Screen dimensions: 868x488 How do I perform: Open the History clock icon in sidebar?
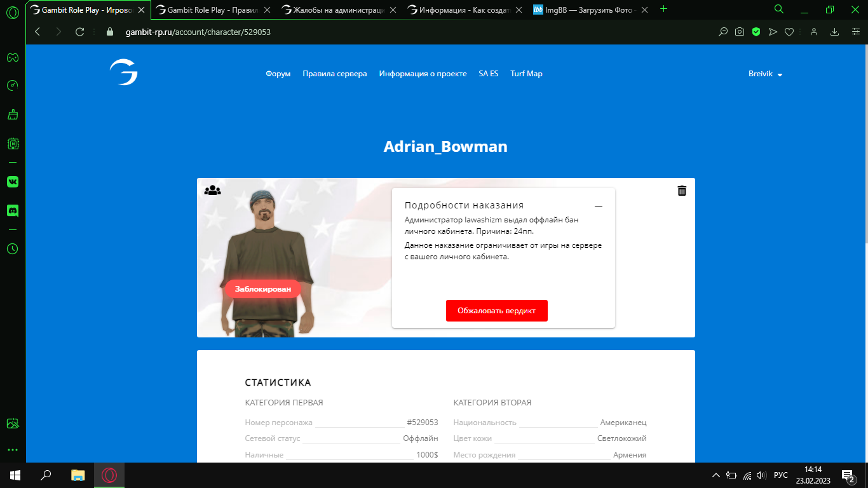pyautogui.click(x=12, y=249)
